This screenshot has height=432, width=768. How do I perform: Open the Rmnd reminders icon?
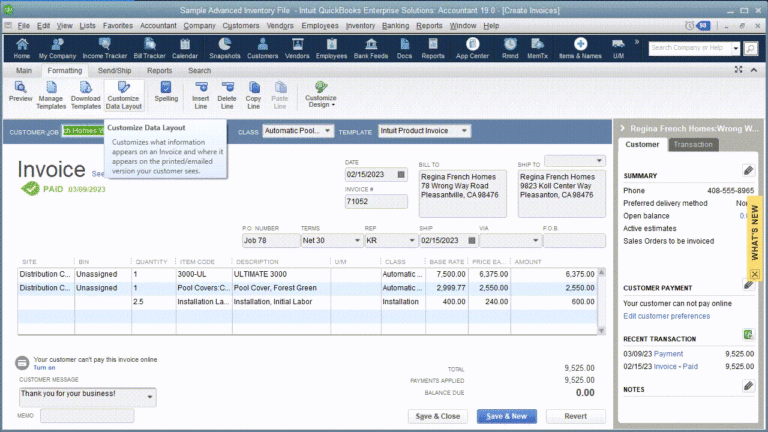tap(510, 48)
